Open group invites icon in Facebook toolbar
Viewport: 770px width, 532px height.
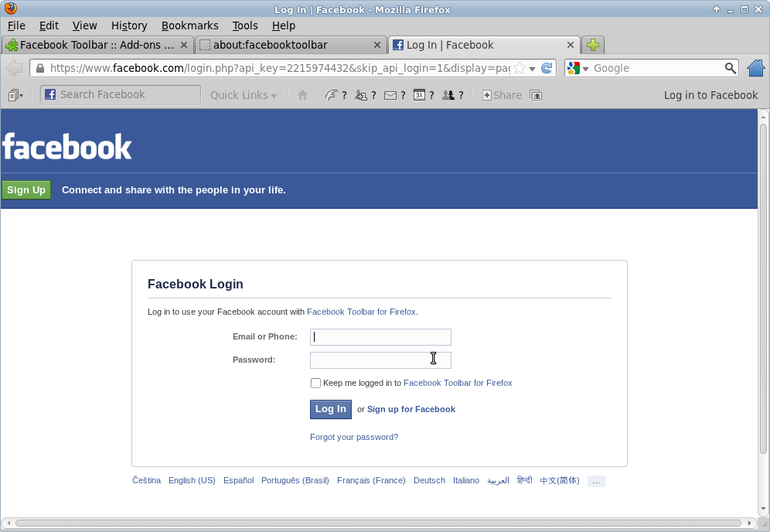pos(448,95)
